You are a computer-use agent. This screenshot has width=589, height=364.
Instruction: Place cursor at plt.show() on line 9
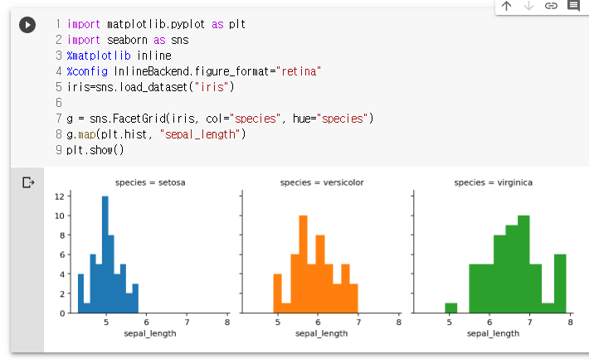(x=95, y=150)
